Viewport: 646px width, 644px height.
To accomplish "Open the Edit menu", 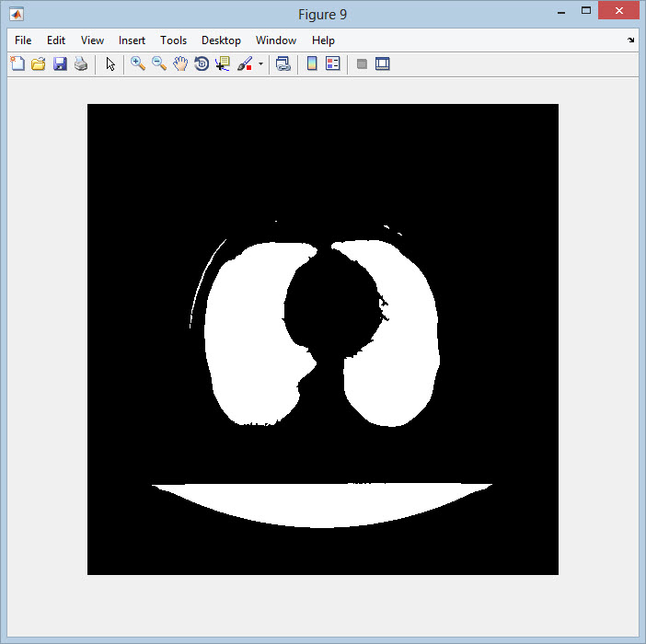I will pyautogui.click(x=56, y=40).
